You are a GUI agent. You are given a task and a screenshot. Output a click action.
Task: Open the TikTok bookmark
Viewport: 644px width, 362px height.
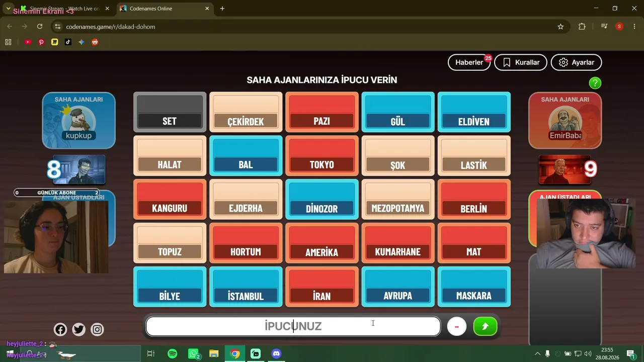68,42
